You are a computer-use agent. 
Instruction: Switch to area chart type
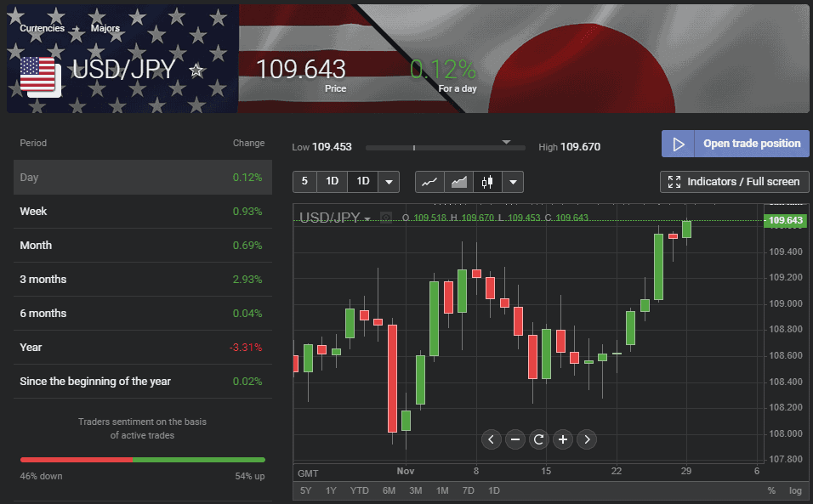458,182
